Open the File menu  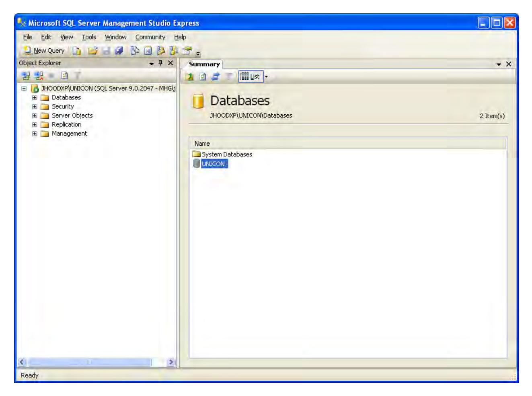[28, 37]
